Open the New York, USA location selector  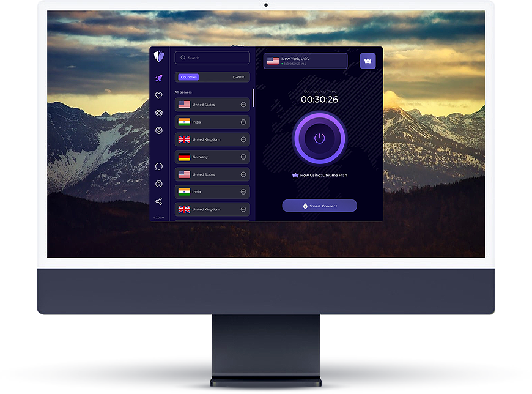click(x=306, y=61)
